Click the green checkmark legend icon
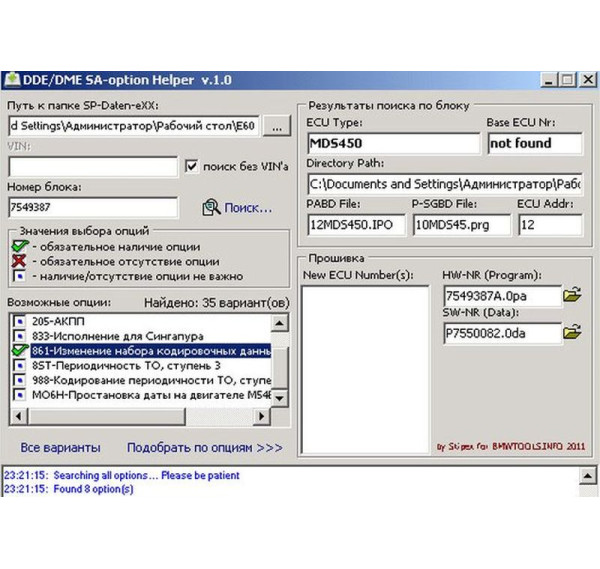Viewport: 600px width, 569px height. coord(17,247)
